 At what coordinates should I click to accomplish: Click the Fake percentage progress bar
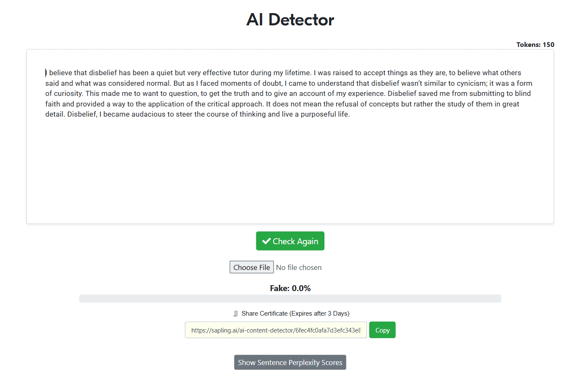tap(290, 299)
